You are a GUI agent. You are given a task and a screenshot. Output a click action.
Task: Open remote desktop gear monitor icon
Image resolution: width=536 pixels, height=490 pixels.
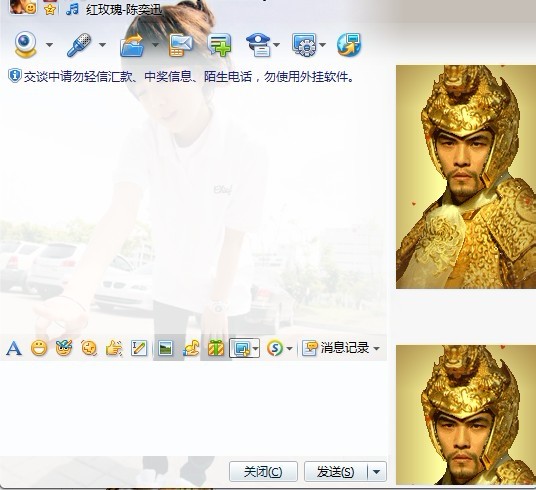304,45
